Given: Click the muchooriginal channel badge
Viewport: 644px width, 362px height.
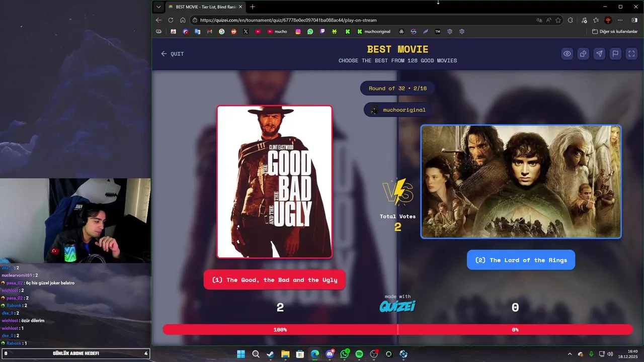Looking at the screenshot, I should (398, 110).
